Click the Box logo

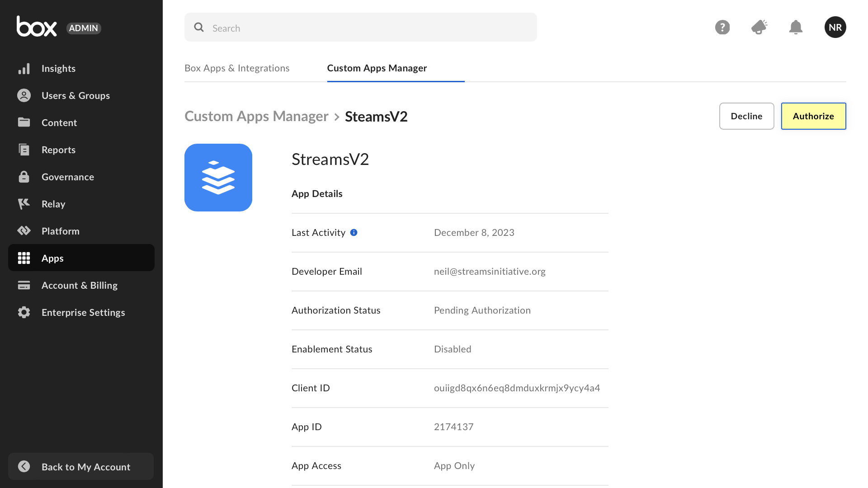pyautogui.click(x=37, y=26)
